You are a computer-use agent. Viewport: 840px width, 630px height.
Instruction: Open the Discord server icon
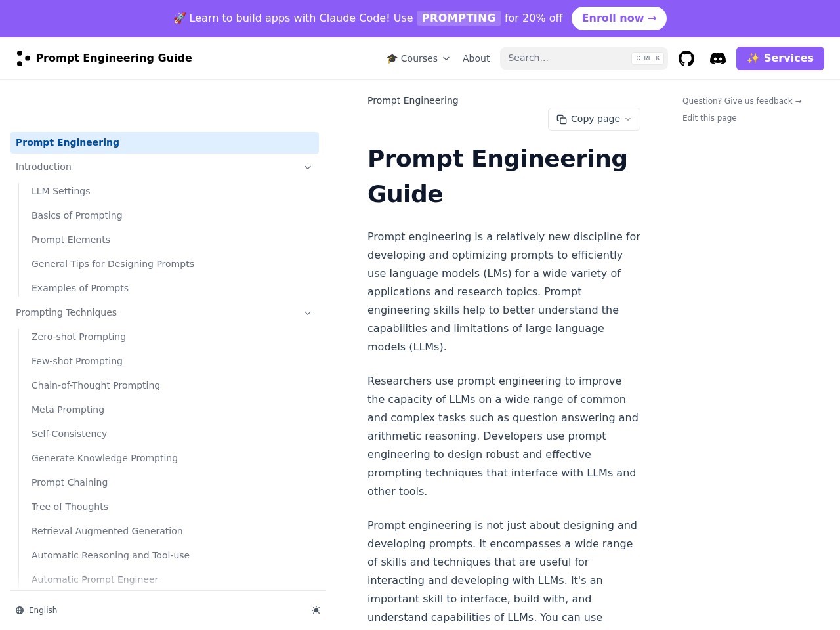click(x=718, y=58)
